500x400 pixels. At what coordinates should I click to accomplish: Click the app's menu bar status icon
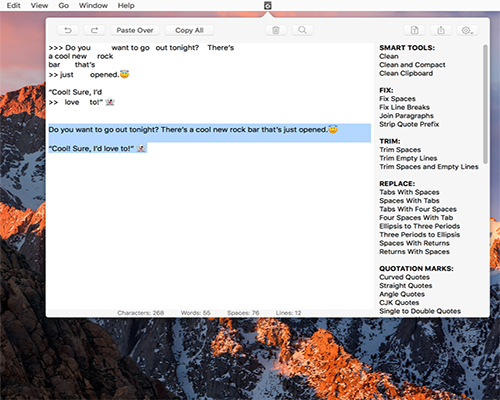(268, 5)
